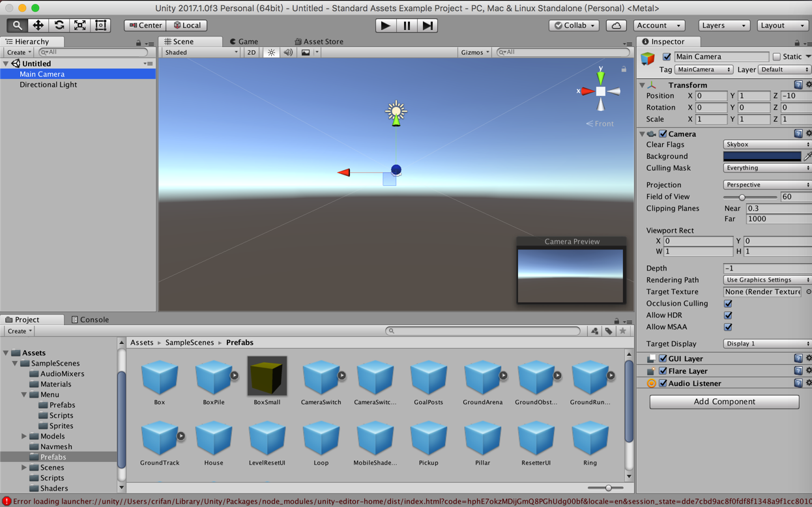The width and height of the screenshot is (812, 507).
Task: Open the Account menu
Action: click(659, 25)
